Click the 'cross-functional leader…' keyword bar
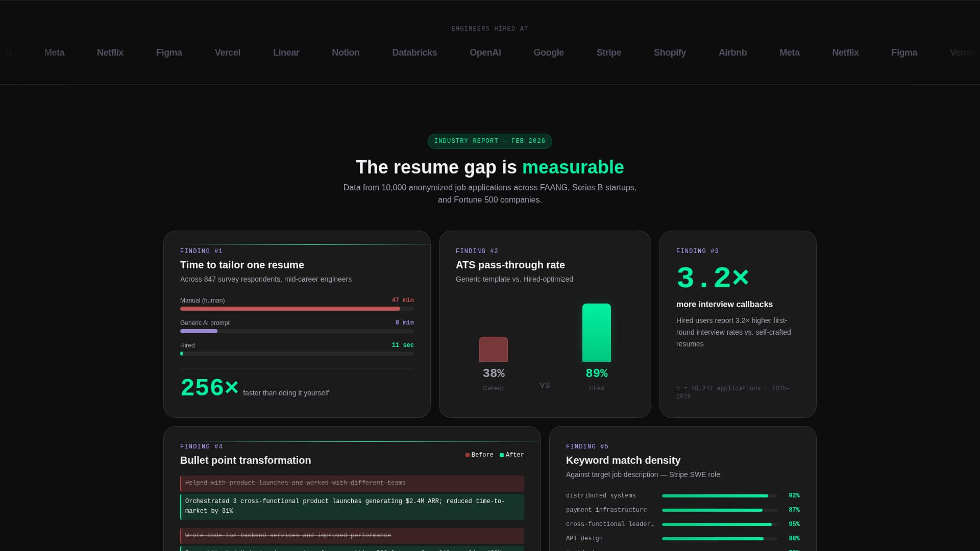Screen dimensions: 980x551 coord(720,524)
